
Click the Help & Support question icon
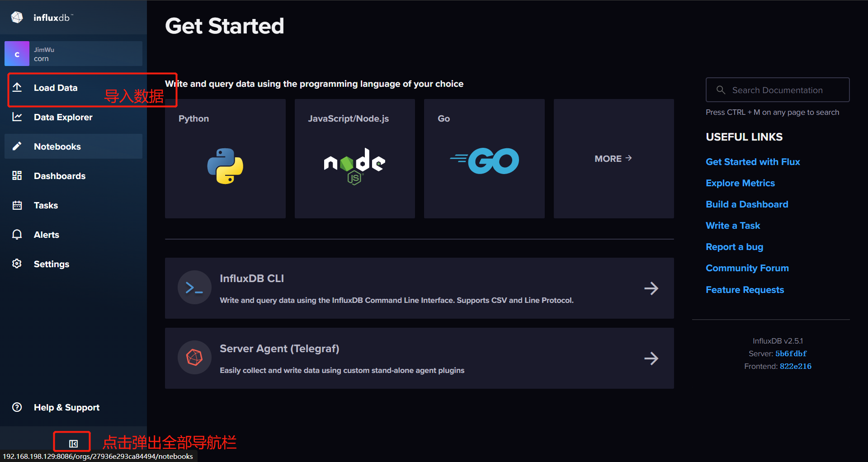pos(17,407)
